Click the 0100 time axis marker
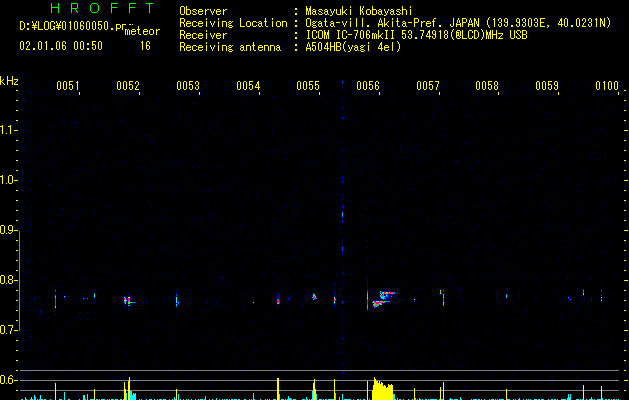 point(607,86)
